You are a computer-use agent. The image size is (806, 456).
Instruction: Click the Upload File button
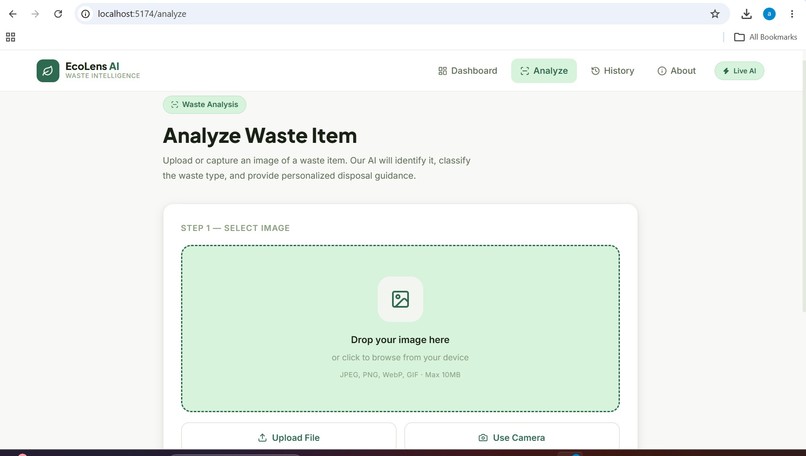pos(288,437)
